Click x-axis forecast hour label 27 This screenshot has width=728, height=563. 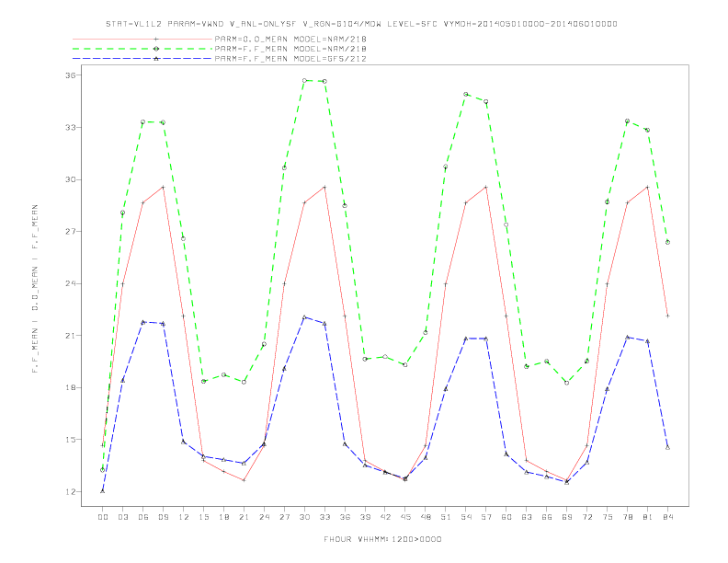[x=284, y=517]
